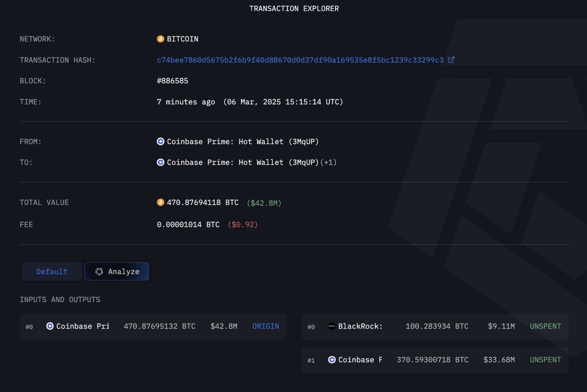Click the Analyze button's sparkle icon
The image size is (587, 392).
[x=99, y=272]
